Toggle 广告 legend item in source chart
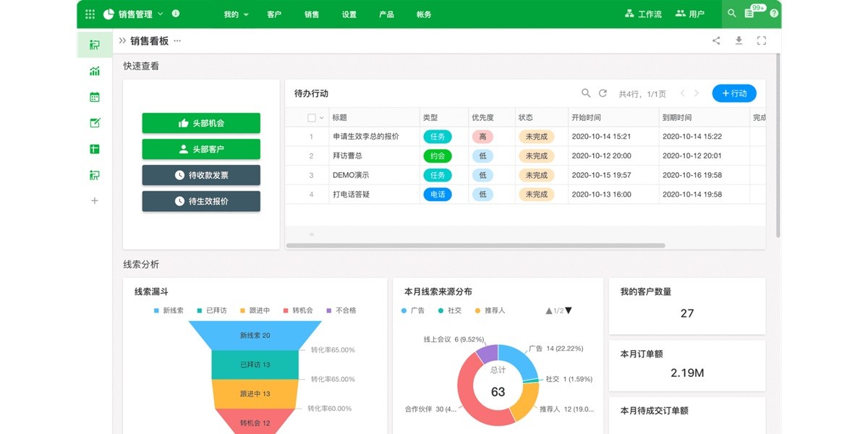Viewport: 868px width, 434px height. tap(412, 310)
